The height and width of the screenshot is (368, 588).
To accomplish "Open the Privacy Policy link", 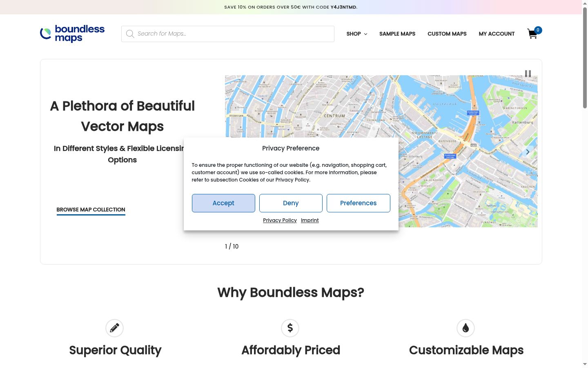I will [x=280, y=220].
